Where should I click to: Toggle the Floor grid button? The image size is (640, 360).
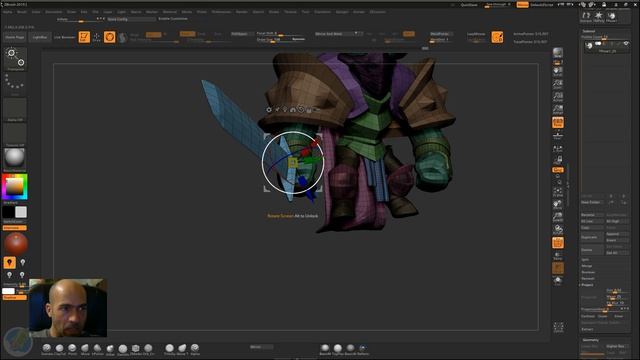558,135
